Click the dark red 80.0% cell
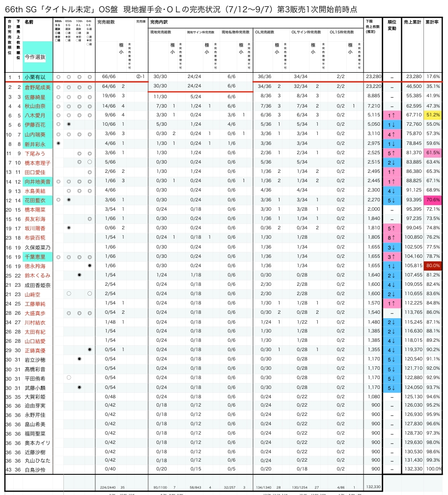This screenshot has width=448, height=495. pyautogui.click(x=433, y=266)
